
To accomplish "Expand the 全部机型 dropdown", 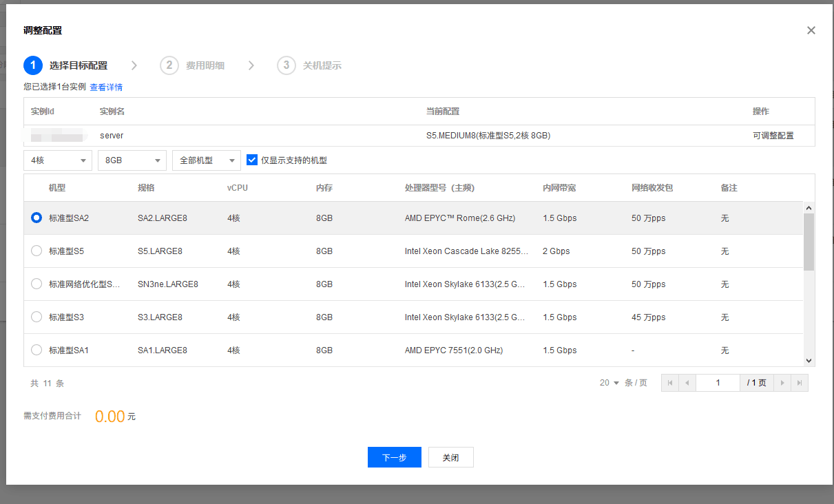I will [207, 160].
